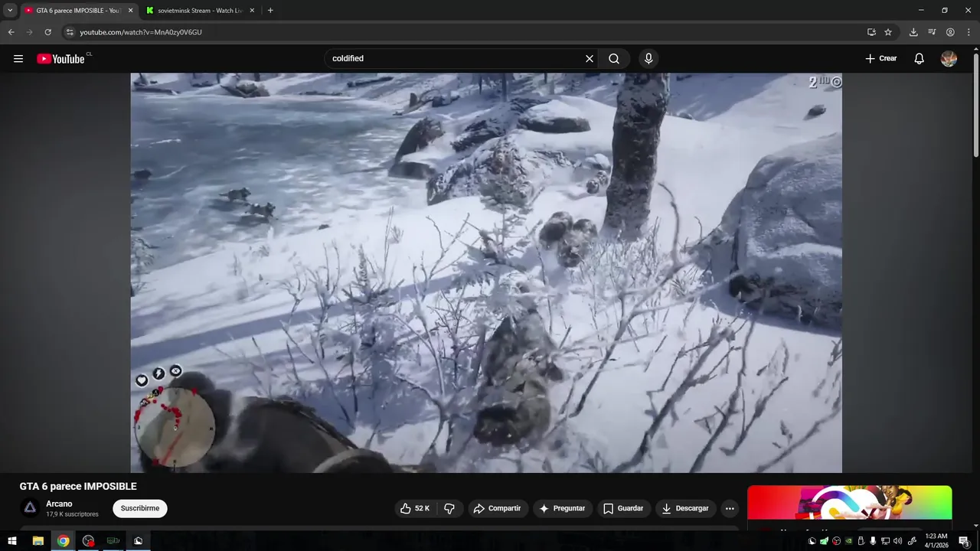
Task: Go back to the previous page
Action: click(x=11, y=32)
